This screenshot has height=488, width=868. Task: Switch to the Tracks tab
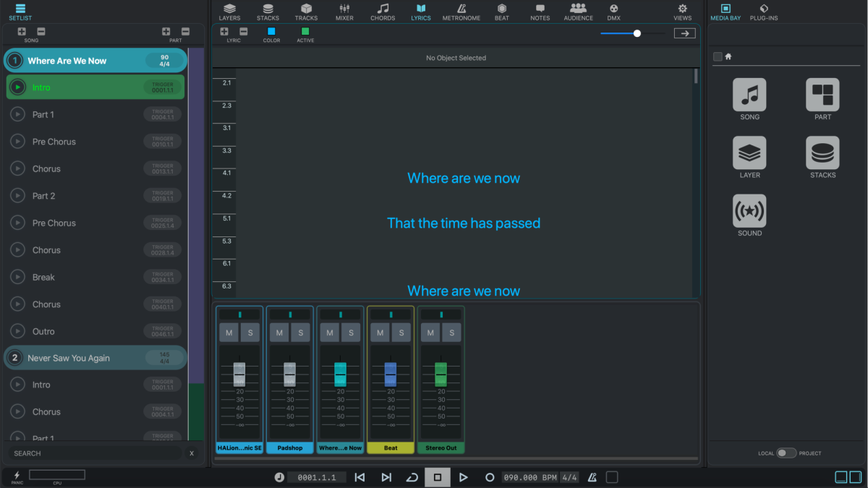306,12
